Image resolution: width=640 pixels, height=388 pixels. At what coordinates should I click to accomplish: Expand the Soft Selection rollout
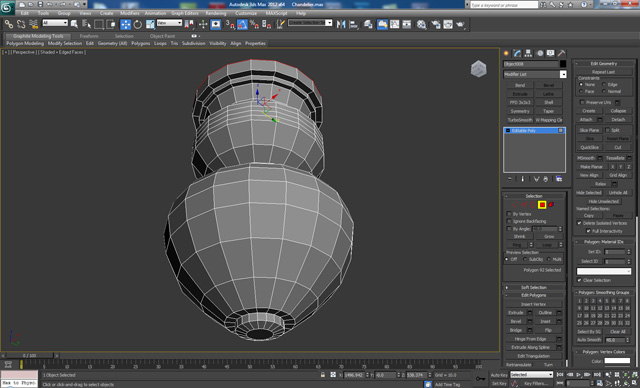[x=534, y=288]
